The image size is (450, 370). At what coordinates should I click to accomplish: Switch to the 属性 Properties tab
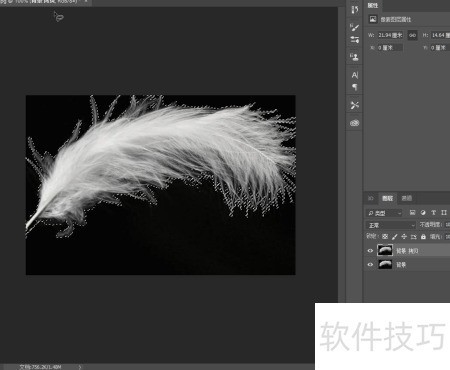coord(373,5)
